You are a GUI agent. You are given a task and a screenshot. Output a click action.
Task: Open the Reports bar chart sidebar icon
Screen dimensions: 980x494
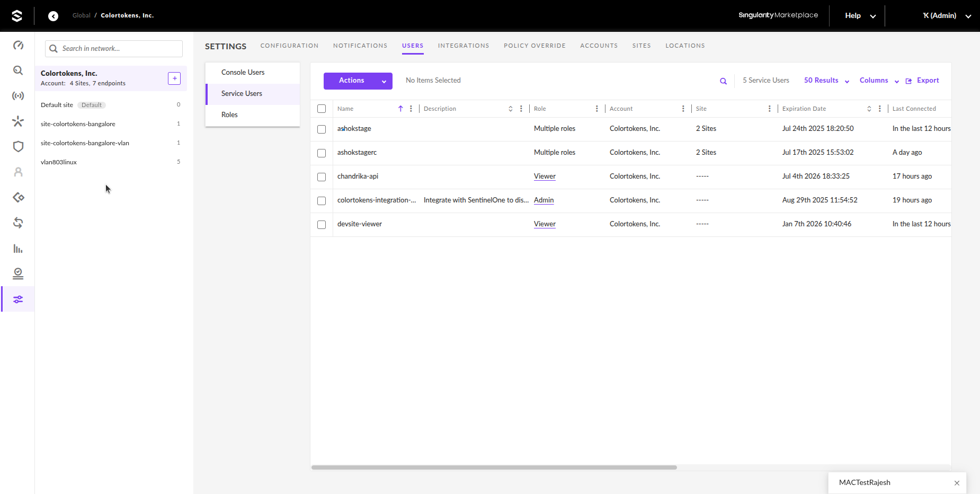point(18,249)
